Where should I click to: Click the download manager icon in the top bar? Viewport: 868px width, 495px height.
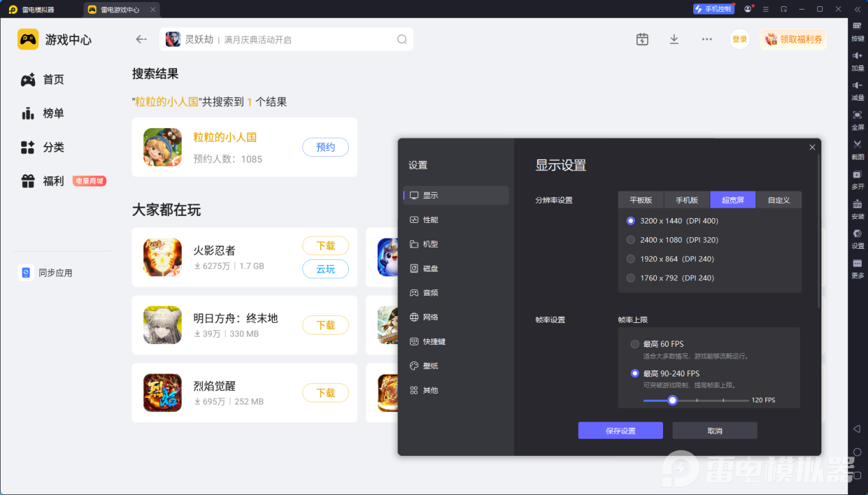click(x=674, y=39)
